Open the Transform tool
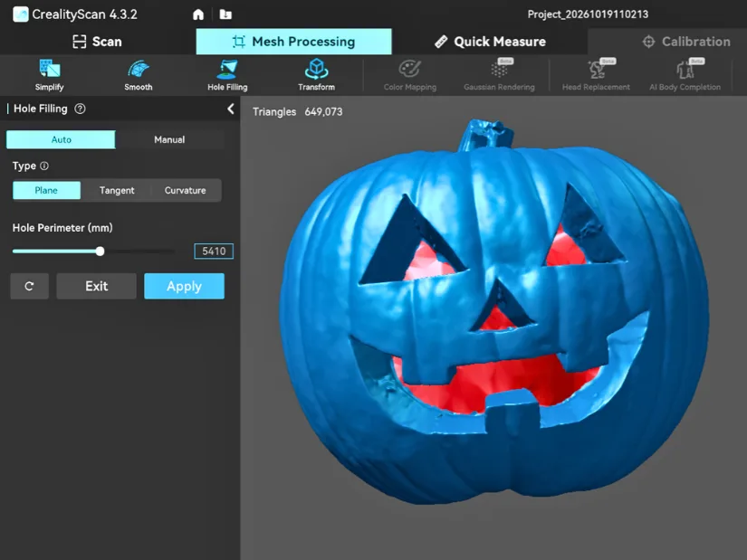Viewport: 747px width, 560px height. [x=316, y=75]
